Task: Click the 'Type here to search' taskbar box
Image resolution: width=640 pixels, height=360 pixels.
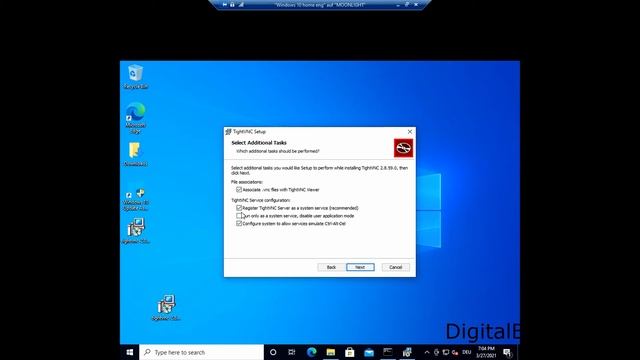Action: [202, 352]
